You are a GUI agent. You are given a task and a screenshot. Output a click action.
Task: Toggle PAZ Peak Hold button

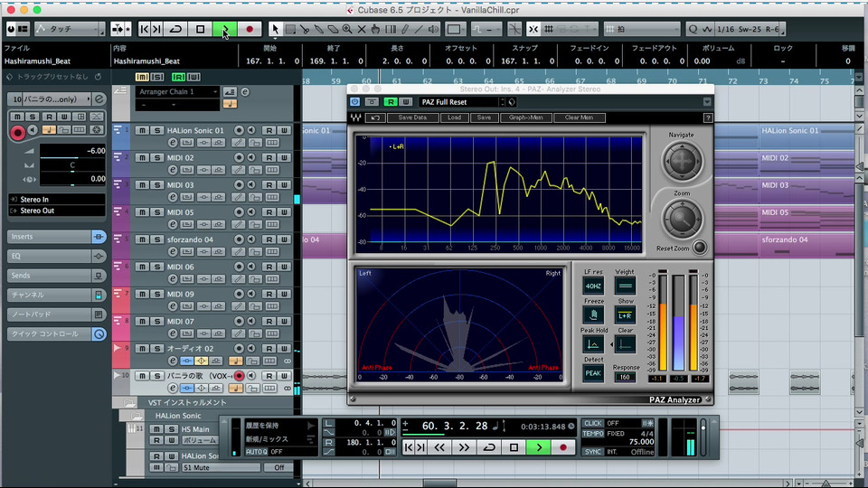[x=593, y=344]
